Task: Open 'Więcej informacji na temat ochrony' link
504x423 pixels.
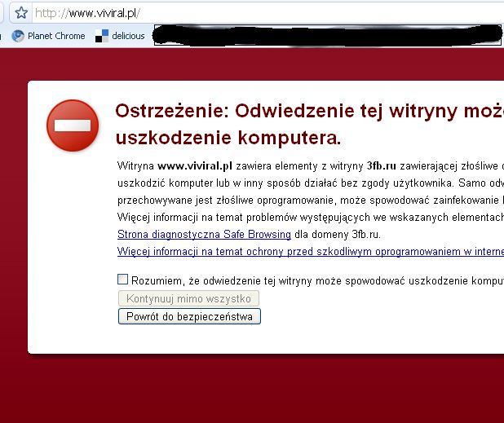Action: tap(311, 251)
